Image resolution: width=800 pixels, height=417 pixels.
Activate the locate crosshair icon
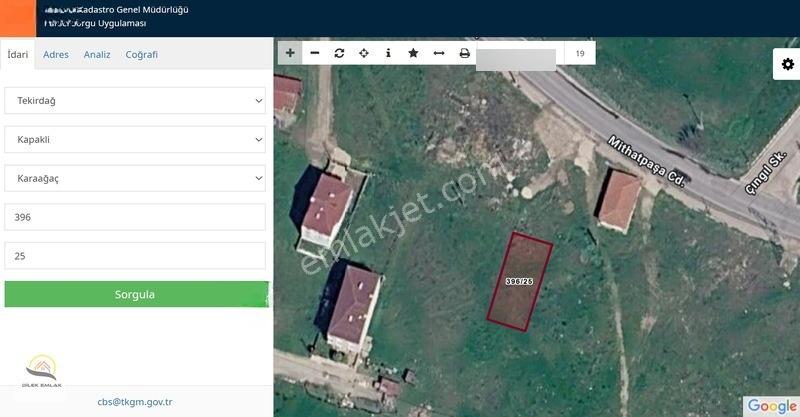(x=364, y=53)
